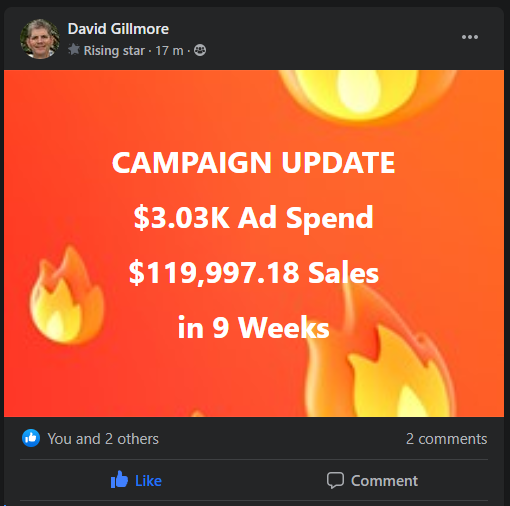
Task: View who liked: You and 2 others
Action: coord(103,439)
